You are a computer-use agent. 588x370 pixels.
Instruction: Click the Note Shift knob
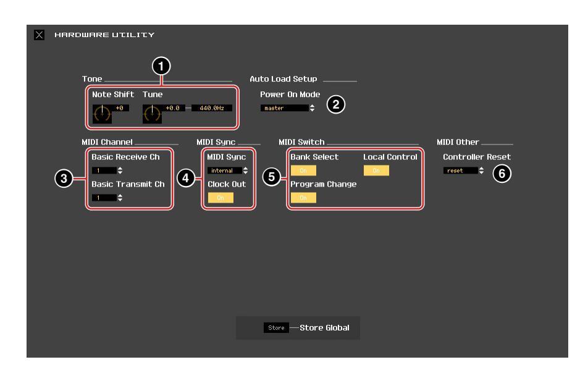click(102, 114)
